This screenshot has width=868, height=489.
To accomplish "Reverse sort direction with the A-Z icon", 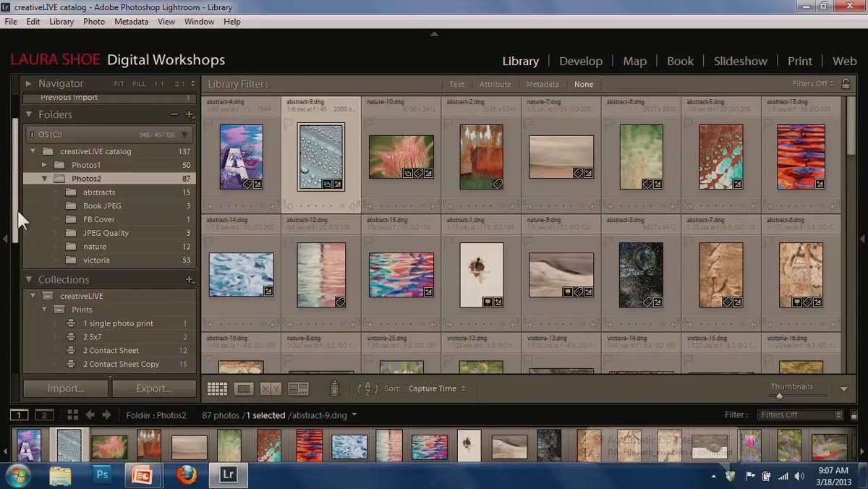I will [367, 388].
